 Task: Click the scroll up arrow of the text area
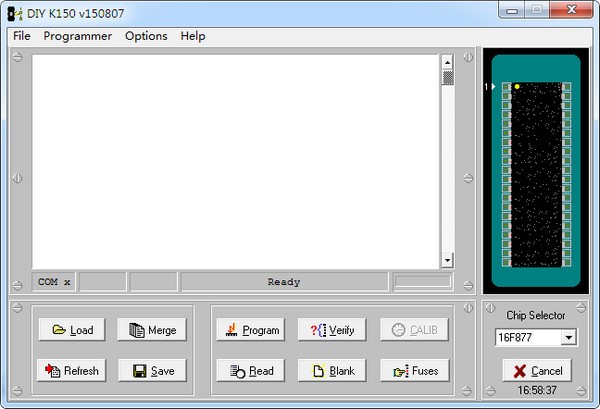pos(448,61)
